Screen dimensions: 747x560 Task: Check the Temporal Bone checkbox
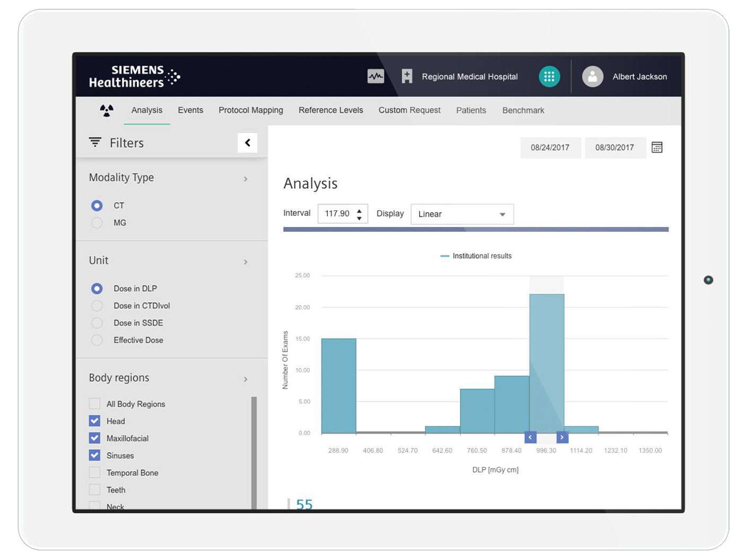click(x=94, y=472)
